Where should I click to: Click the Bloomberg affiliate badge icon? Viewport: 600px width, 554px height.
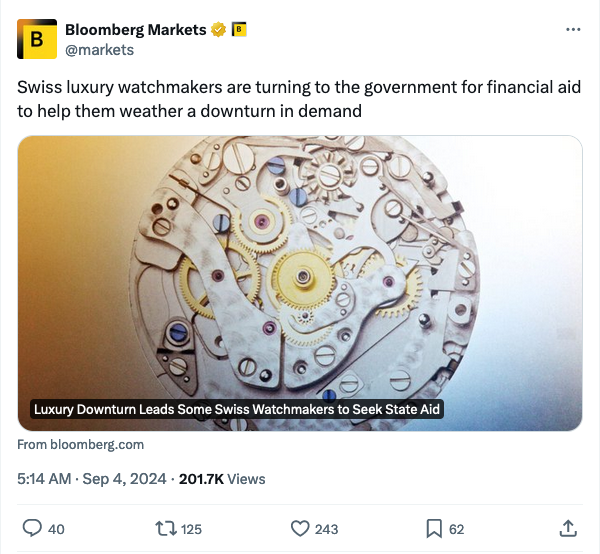238,30
